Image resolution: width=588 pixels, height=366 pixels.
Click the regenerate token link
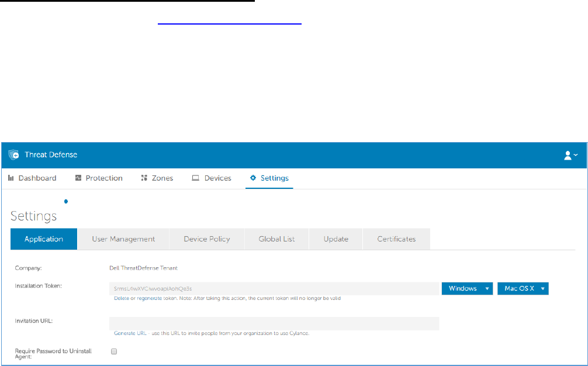click(x=150, y=299)
